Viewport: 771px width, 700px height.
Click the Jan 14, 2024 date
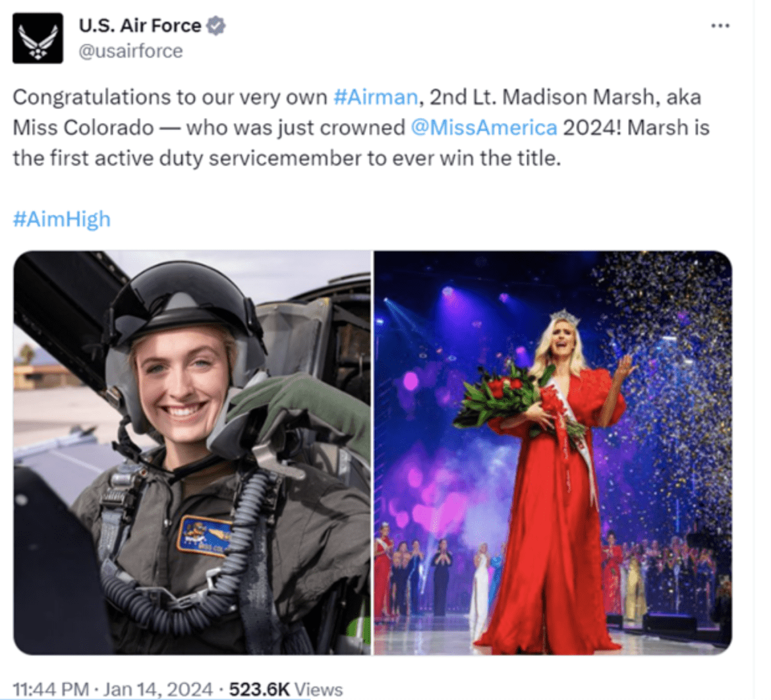[157, 689]
